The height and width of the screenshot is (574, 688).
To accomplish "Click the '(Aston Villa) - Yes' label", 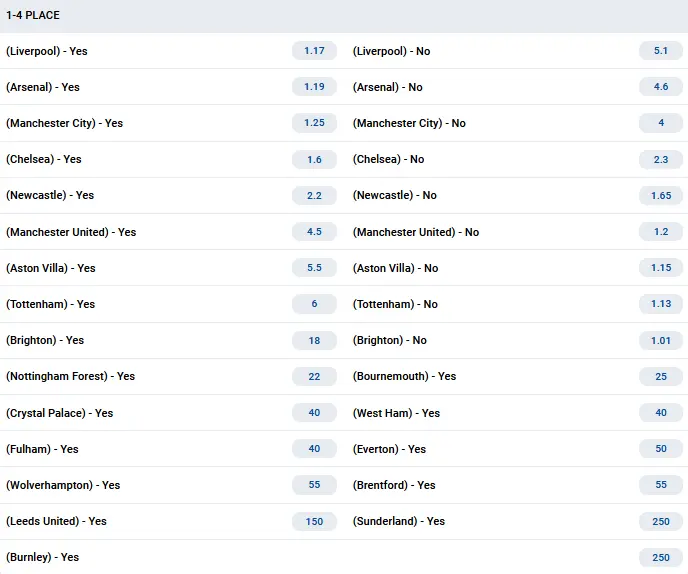I will [50, 268].
